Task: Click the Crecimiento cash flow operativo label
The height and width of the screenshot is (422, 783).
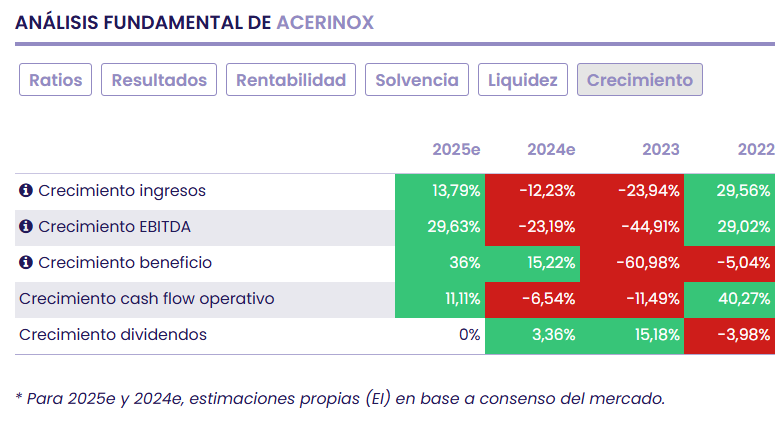Action: point(146,299)
